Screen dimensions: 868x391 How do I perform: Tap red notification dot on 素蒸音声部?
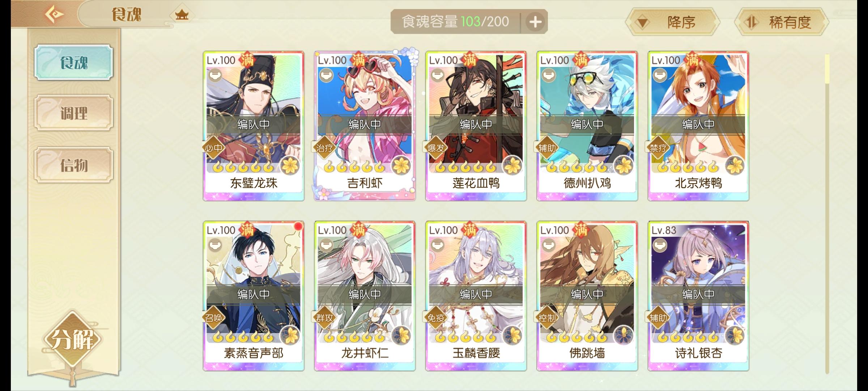click(x=298, y=226)
